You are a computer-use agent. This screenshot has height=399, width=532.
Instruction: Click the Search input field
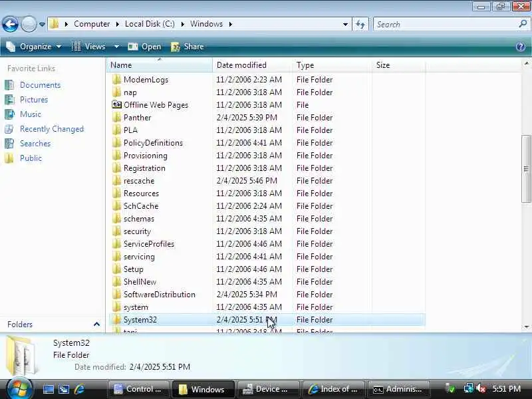coord(446,24)
